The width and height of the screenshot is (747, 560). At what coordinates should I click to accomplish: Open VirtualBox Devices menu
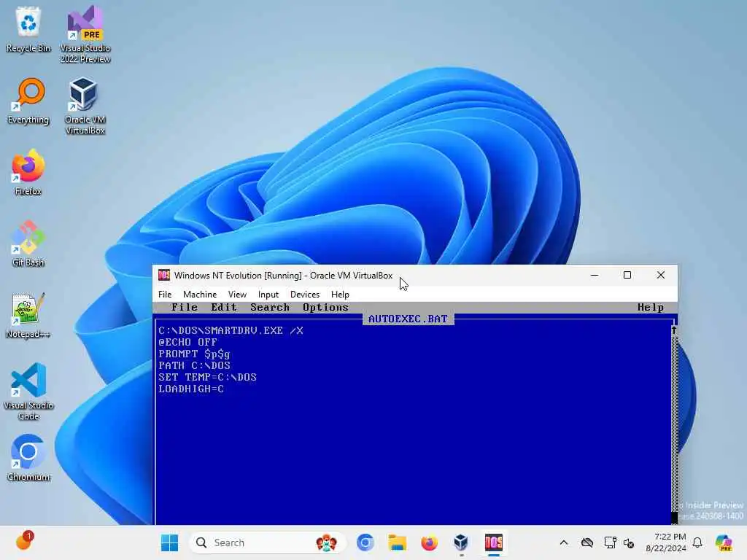[x=305, y=295]
